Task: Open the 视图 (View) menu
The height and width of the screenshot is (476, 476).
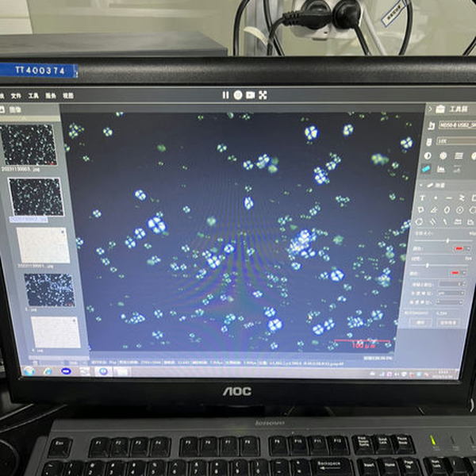Action: pyautogui.click(x=68, y=94)
